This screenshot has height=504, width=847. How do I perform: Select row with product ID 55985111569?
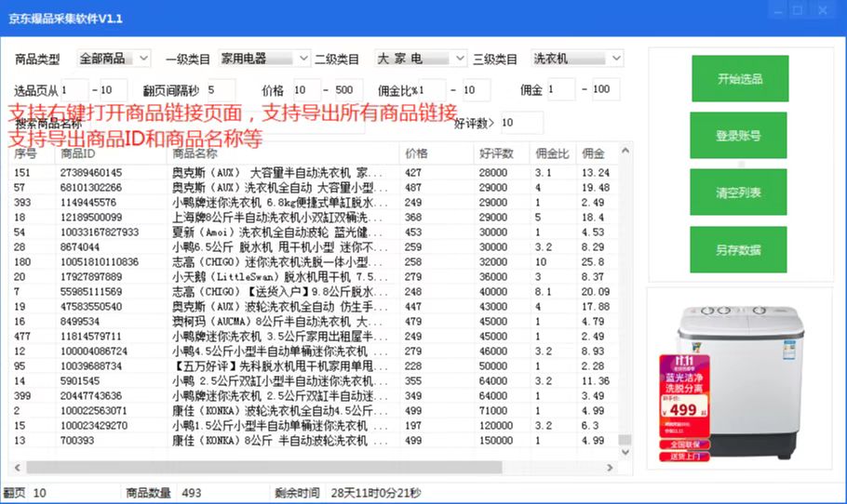pyautogui.click(x=314, y=291)
